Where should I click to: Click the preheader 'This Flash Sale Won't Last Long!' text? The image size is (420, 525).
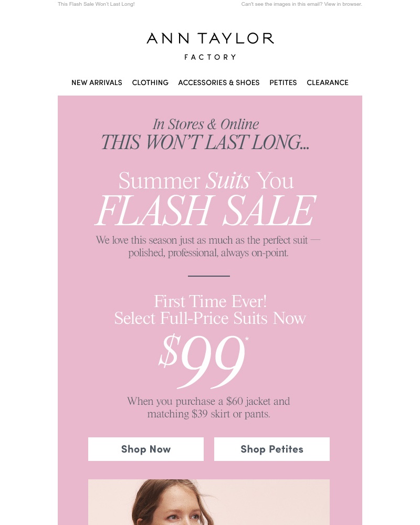96,4
